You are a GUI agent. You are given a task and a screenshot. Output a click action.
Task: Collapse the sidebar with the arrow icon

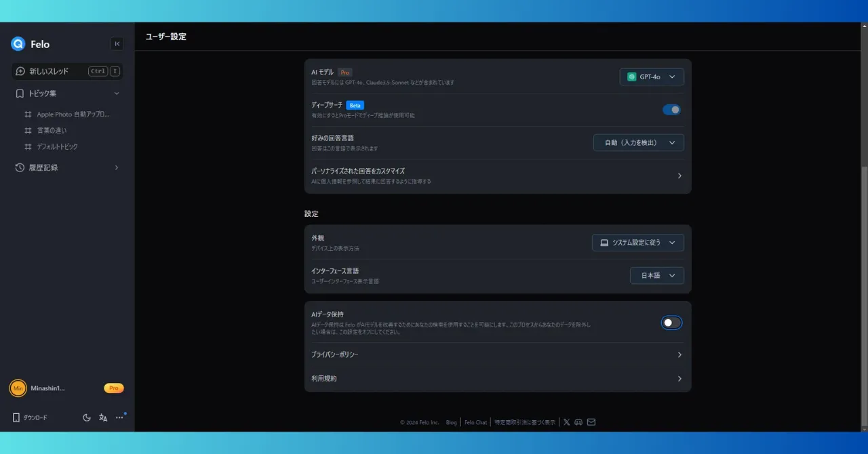[117, 44]
